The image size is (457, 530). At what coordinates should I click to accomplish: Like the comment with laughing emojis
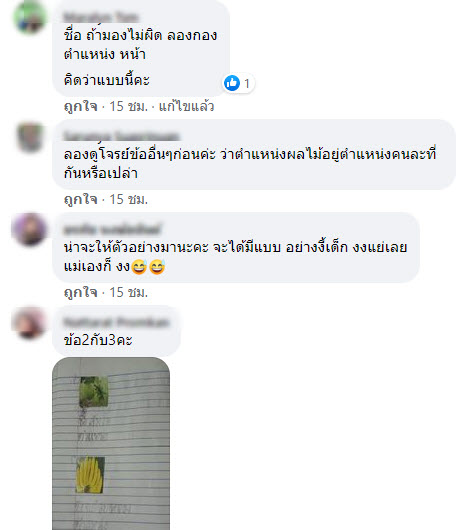pos(80,292)
